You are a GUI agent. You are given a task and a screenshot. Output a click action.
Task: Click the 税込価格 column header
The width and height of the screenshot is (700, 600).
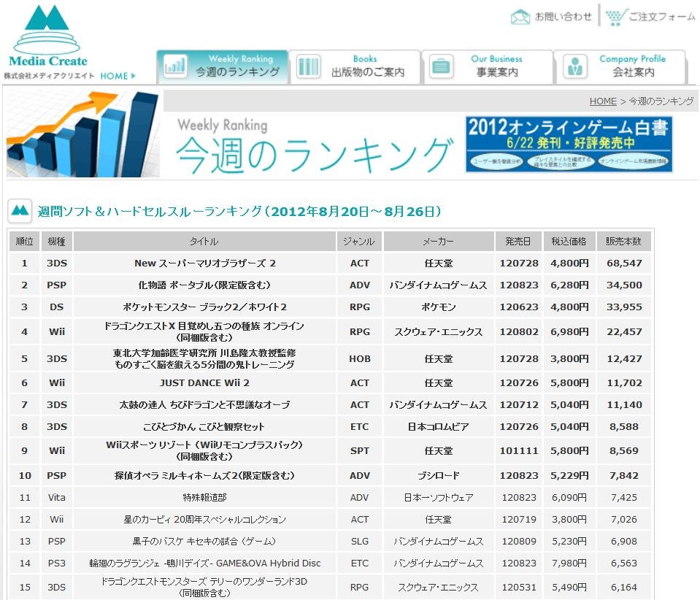[569, 242]
